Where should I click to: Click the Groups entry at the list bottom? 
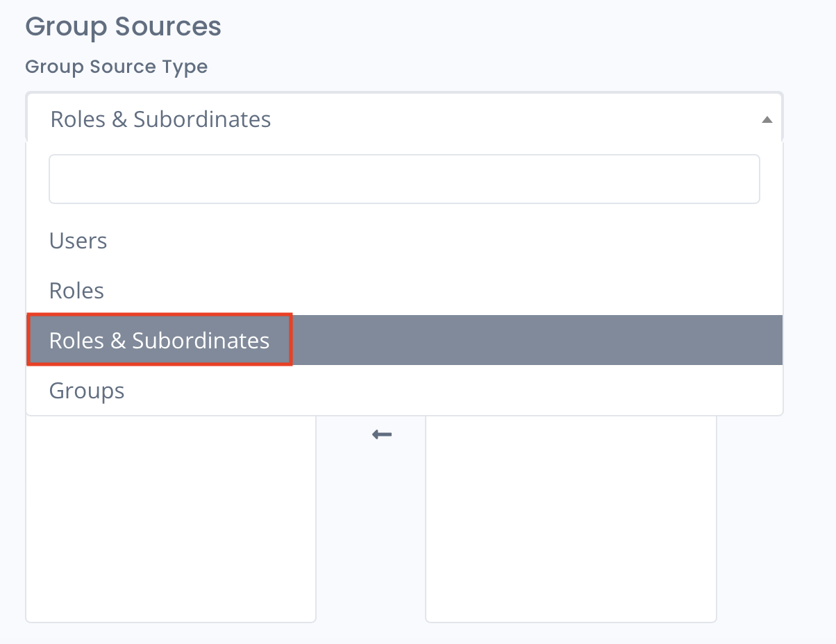[x=87, y=391]
